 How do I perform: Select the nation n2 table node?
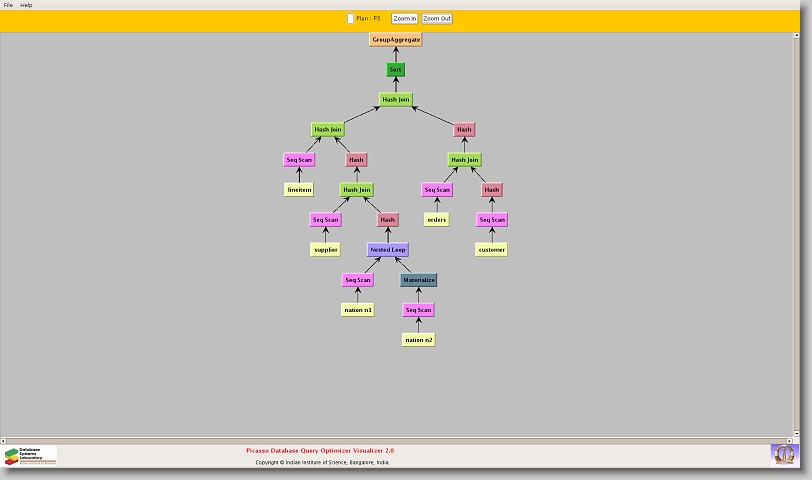click(x=419, y=340)
